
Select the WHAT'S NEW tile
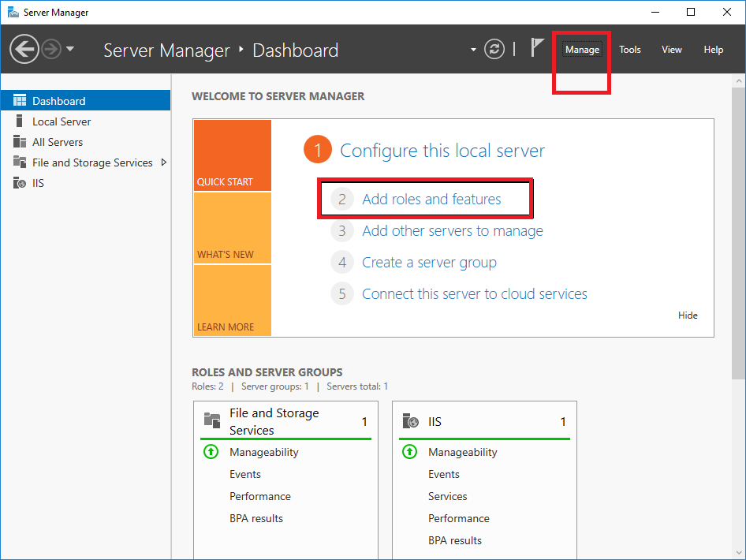[x=232, y=228]
